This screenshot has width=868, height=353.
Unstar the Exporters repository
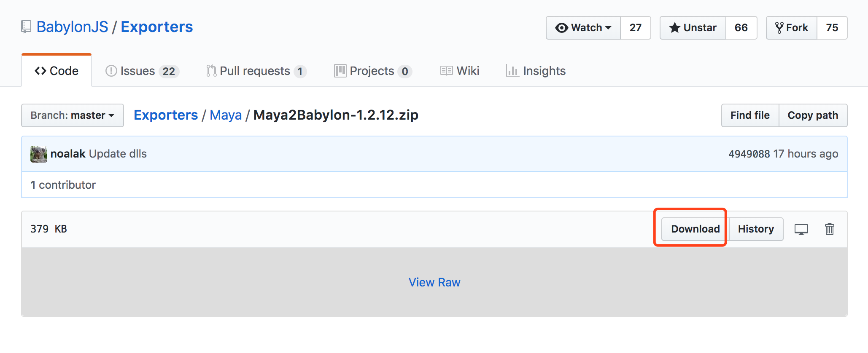pyautogui.click(x=693, y=28)
